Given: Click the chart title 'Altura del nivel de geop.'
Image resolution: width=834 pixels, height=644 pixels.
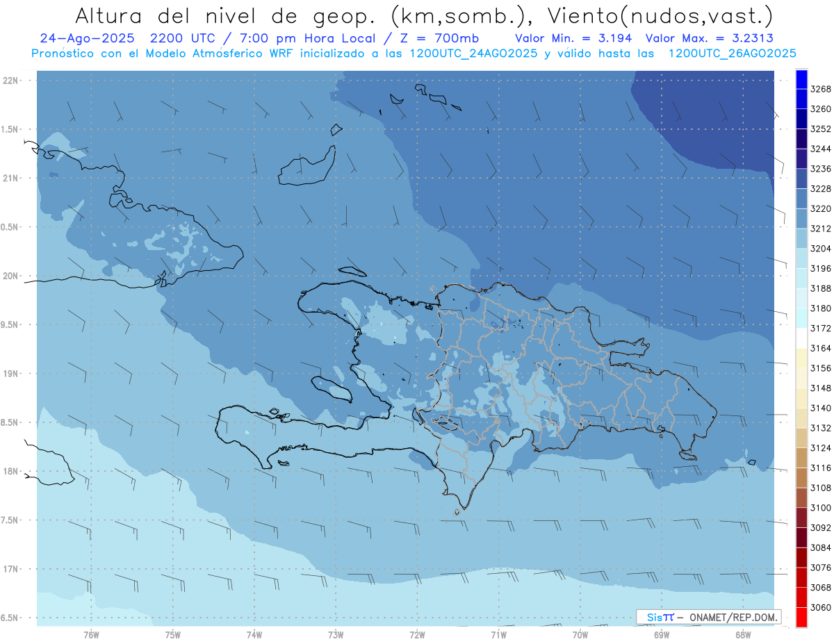Looking at the screenshot, I should pos(225,15).
